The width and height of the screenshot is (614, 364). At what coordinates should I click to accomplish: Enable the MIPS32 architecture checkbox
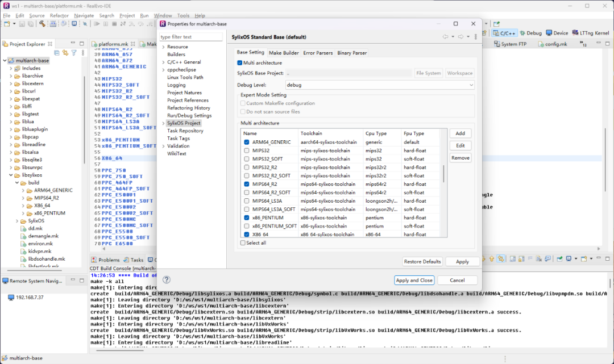tap(247, 150)
